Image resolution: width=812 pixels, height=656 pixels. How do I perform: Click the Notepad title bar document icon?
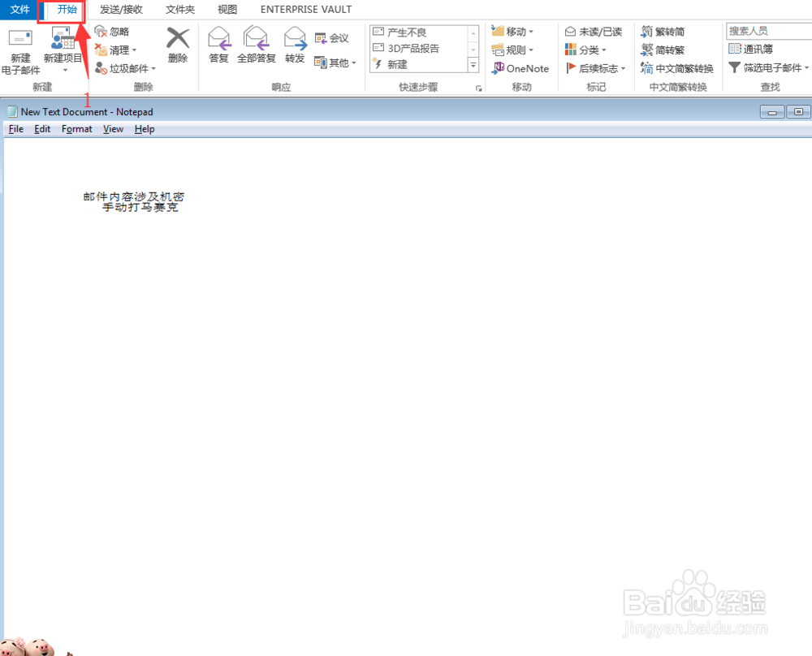click(x=11, y=111)
